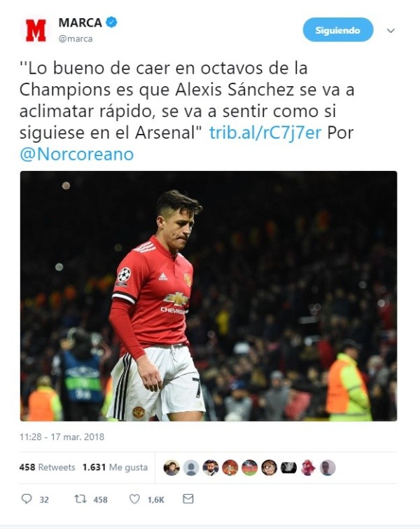
Task: Open the @Norcoreano mention
Action: [77, 154]
